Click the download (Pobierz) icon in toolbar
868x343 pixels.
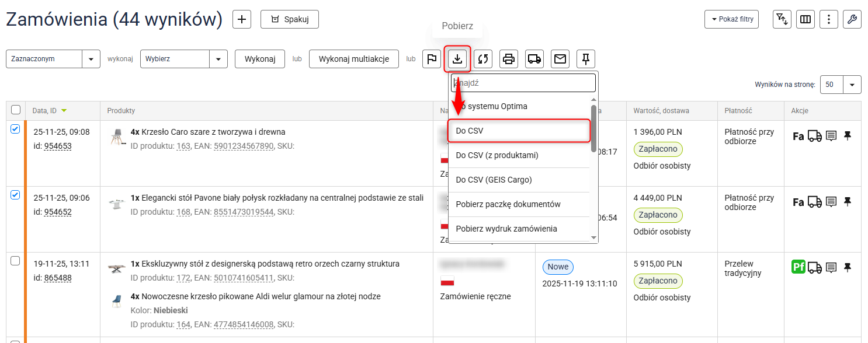coord(457,59)
